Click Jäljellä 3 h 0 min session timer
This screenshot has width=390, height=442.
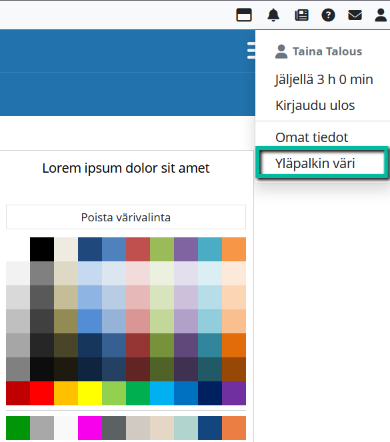point(324,80)
